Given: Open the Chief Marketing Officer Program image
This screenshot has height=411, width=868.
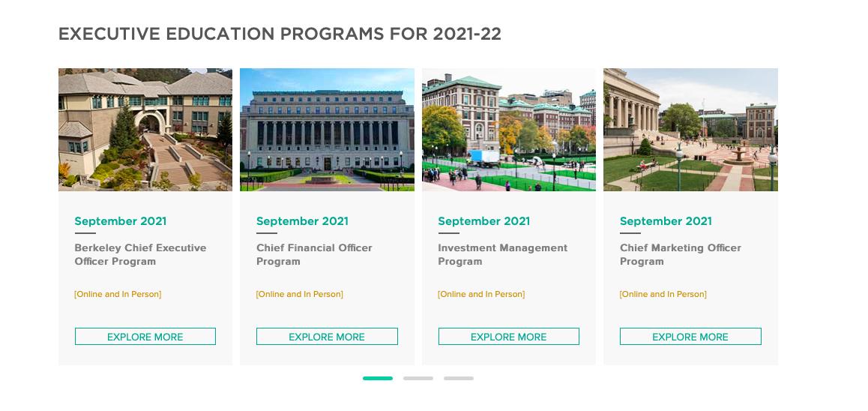Looking at the screenshot, I should (691, 130).
